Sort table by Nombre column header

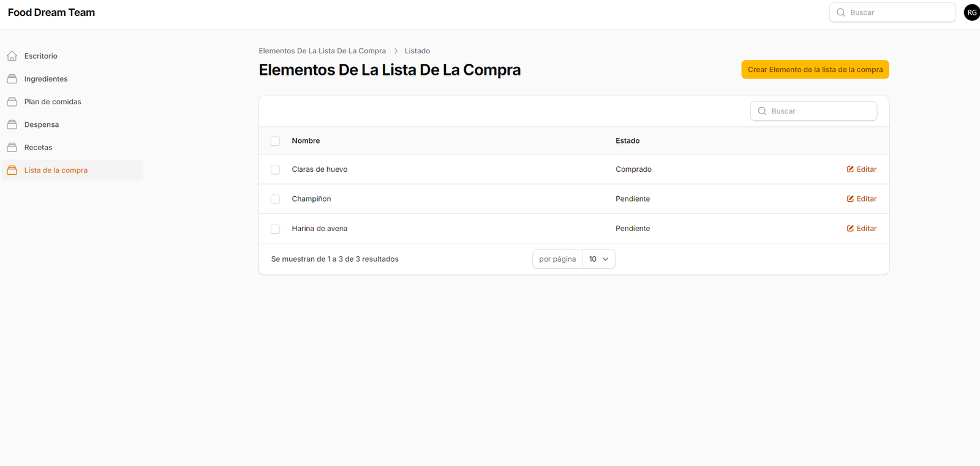pos(306,141)
